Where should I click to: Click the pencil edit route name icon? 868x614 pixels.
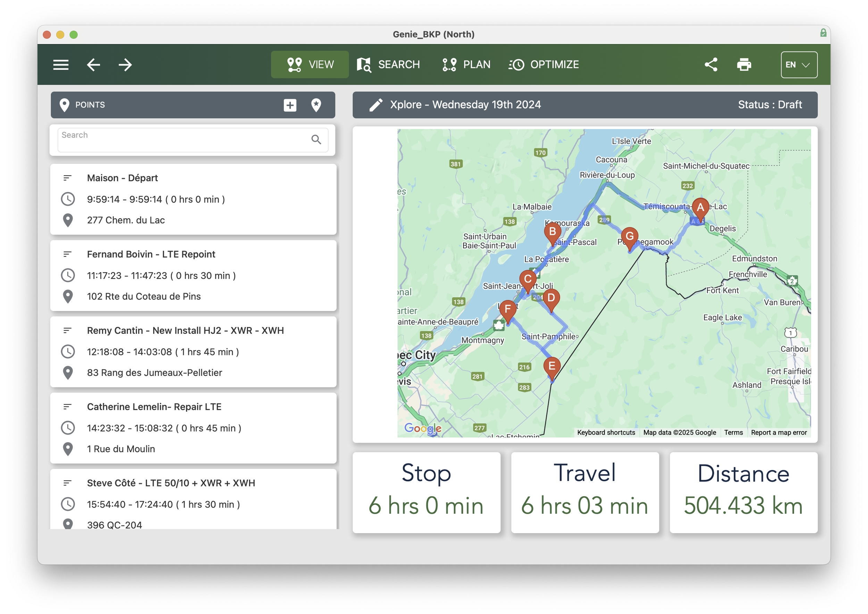[x=376, y=105]
